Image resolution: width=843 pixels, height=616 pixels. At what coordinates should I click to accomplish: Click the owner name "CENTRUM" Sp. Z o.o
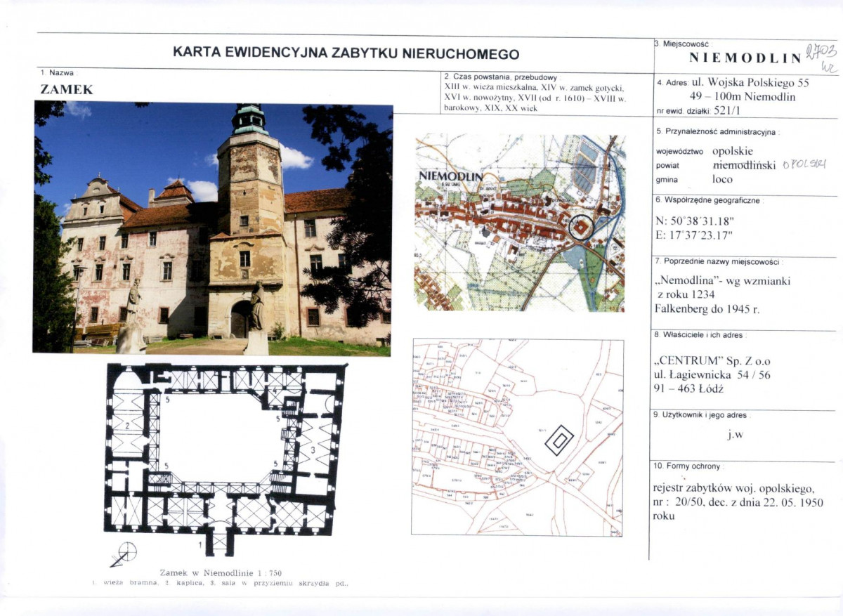coord(712,361)
